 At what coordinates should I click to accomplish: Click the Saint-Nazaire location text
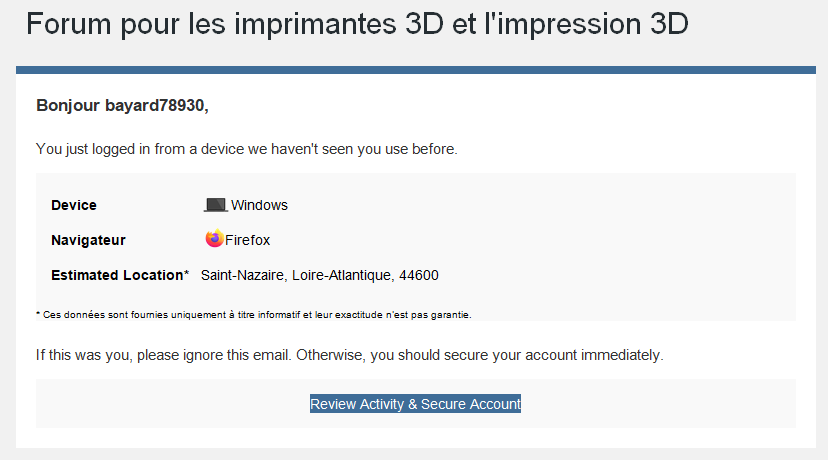coord(242,276)
